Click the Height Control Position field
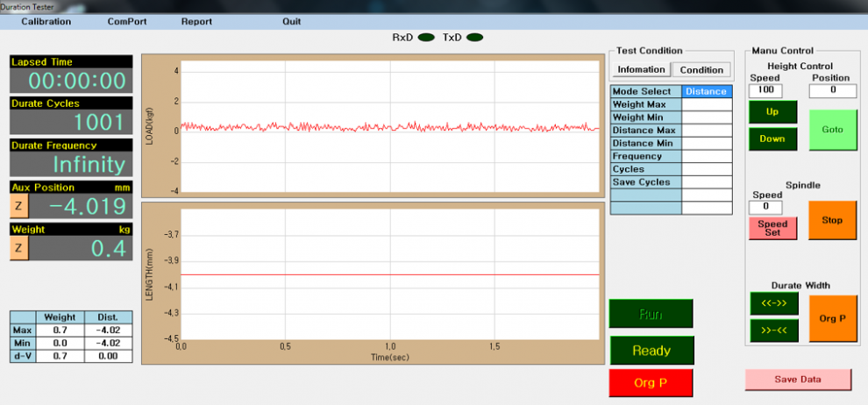868x405 pixels. [833, 91]
